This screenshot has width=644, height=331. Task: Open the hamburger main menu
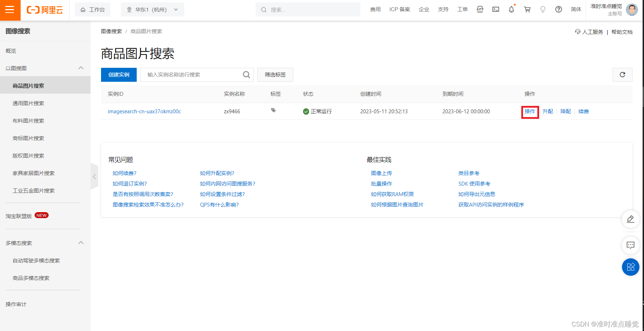coord(10,10)
